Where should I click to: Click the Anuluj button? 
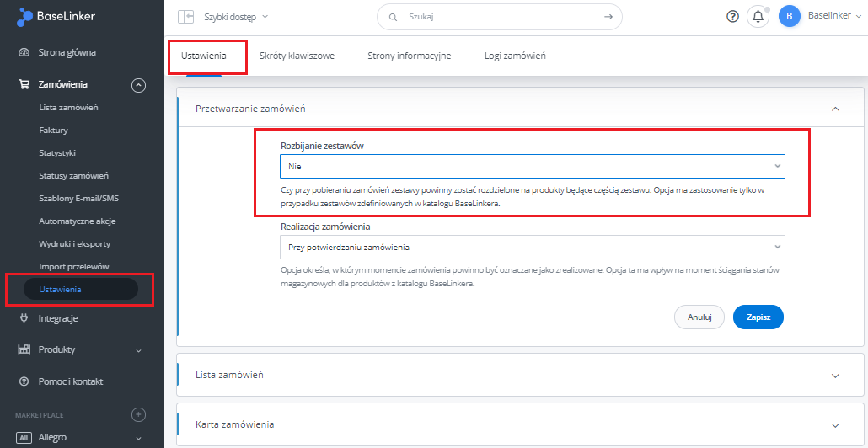pyautogui.click(x=699, y=317)
